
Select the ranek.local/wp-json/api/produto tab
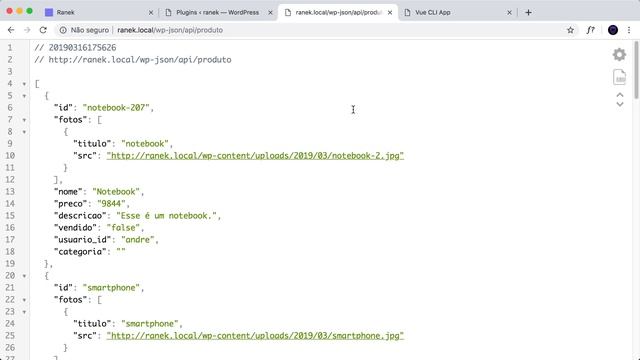[338, 13]
